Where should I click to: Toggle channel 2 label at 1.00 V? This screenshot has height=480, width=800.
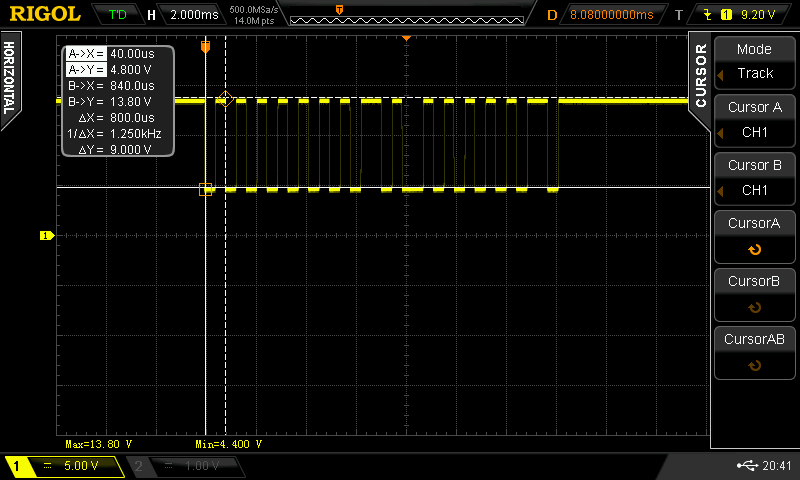point(185,466)
